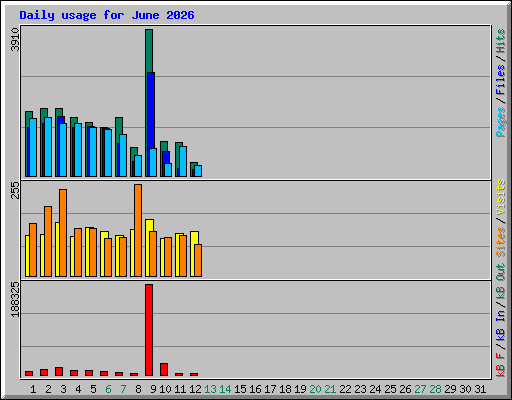
Task: Click the 255 axis value label
Action: (15, 190)
